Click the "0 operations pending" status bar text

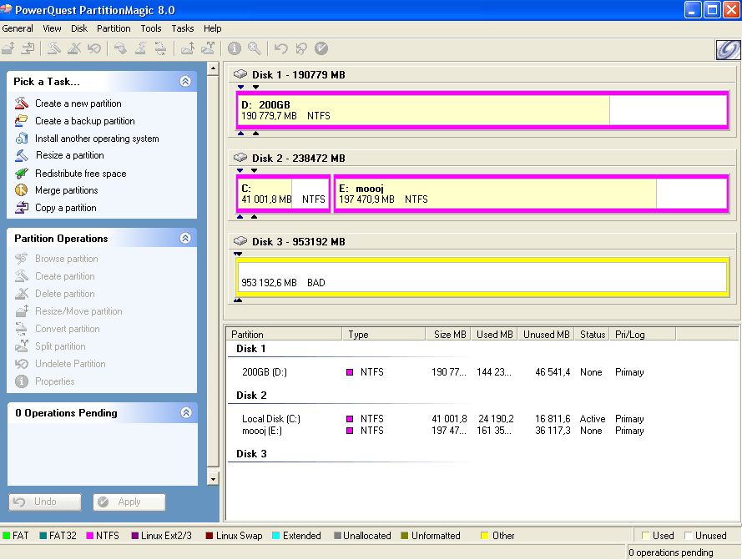(671, 552)
